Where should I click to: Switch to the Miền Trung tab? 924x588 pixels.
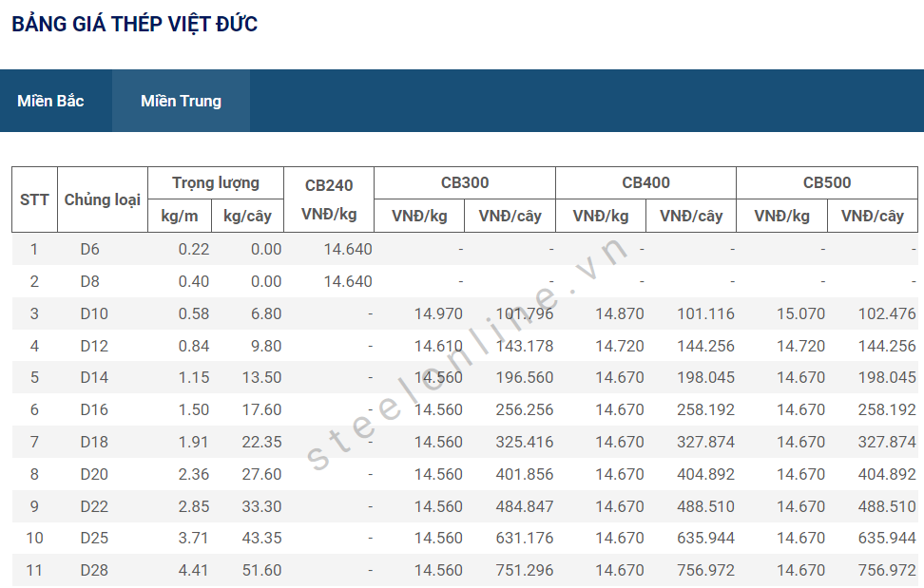click(181, 101)
